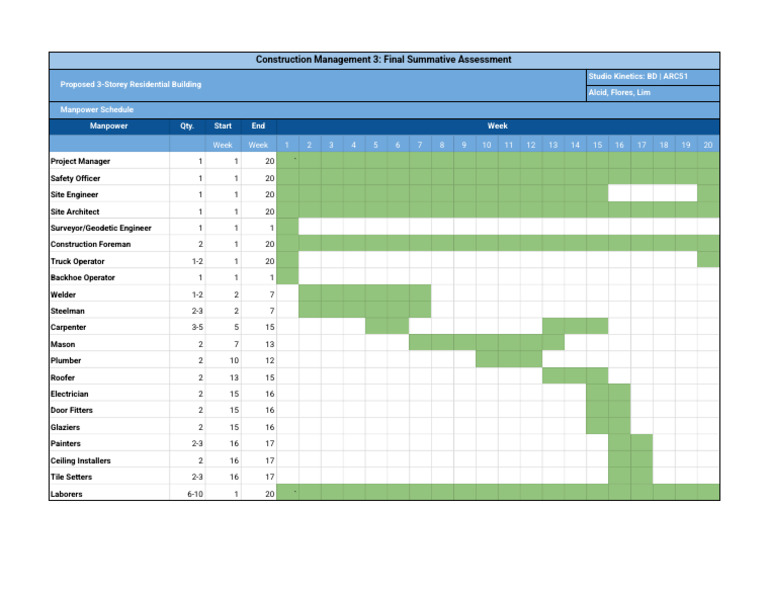Click the 'Week' header above the numbers
The image size is (768, 594).
[498, 126]
